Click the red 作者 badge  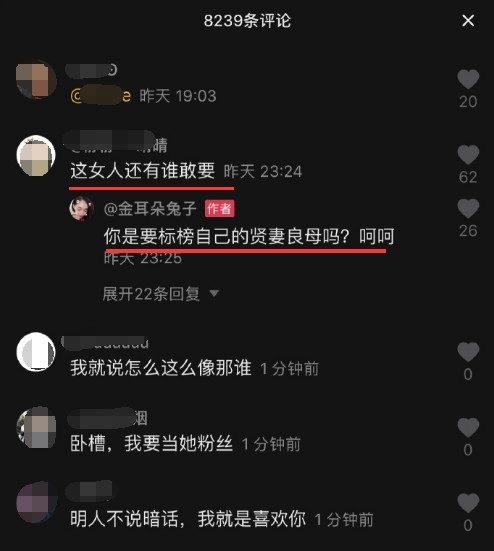point(220,209)
